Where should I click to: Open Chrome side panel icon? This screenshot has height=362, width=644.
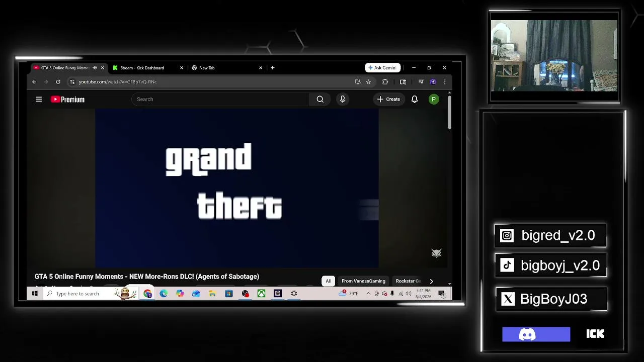click(x=403, y=82)
